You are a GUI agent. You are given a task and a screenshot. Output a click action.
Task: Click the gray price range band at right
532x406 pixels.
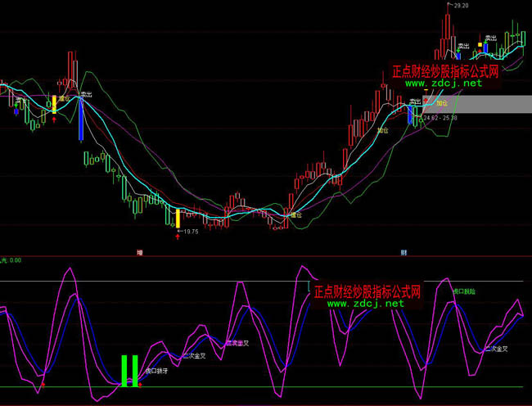(x=491, y=104)
